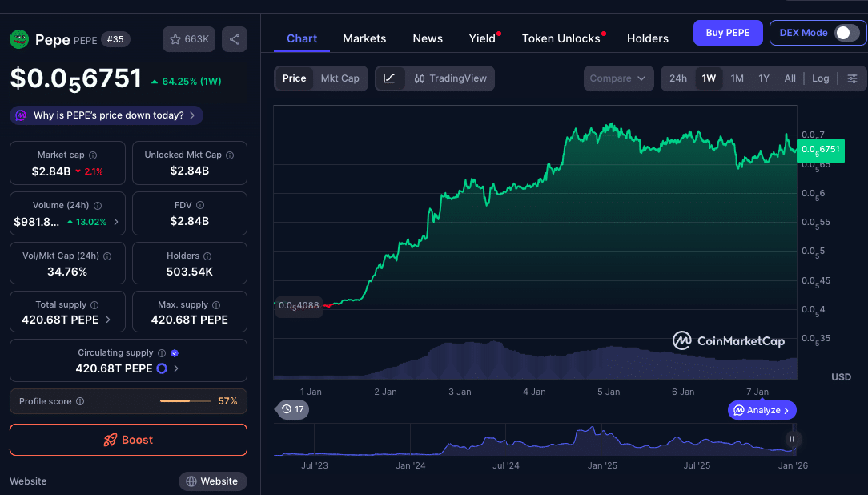
Task: Click the 0.0₅4088 starting price label
Action: (299, 306)
